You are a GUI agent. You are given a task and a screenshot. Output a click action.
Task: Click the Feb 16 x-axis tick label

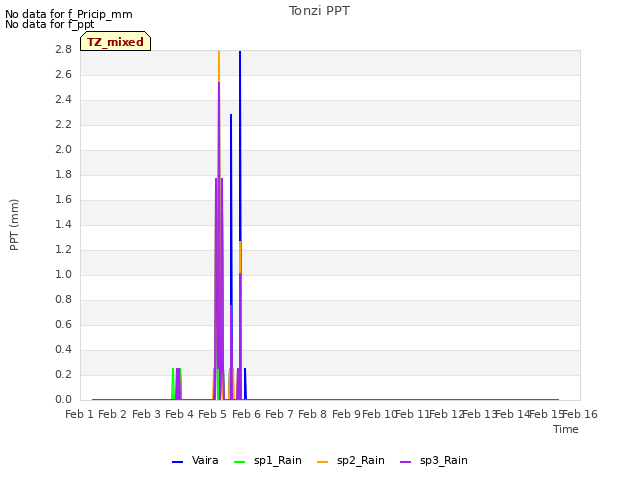pos(580,414)
